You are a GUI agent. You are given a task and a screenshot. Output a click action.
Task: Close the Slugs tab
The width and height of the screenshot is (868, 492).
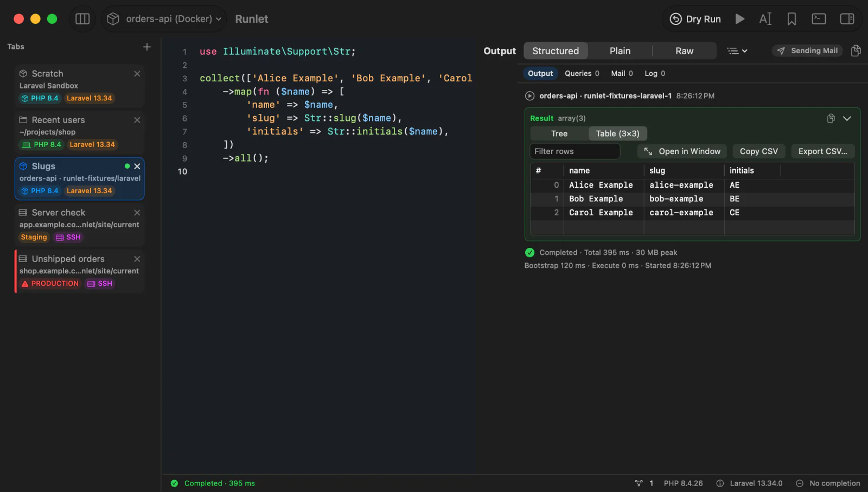pos(137,167)
